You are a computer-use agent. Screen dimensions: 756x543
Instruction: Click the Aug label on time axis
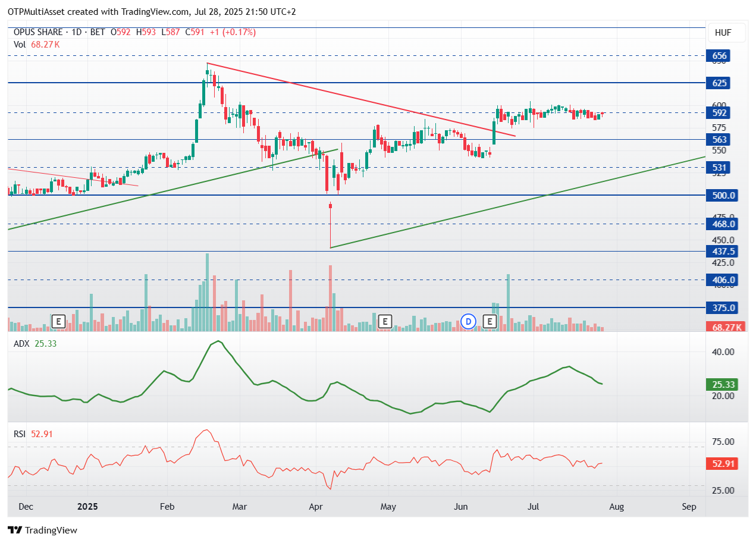coord(616,507)
